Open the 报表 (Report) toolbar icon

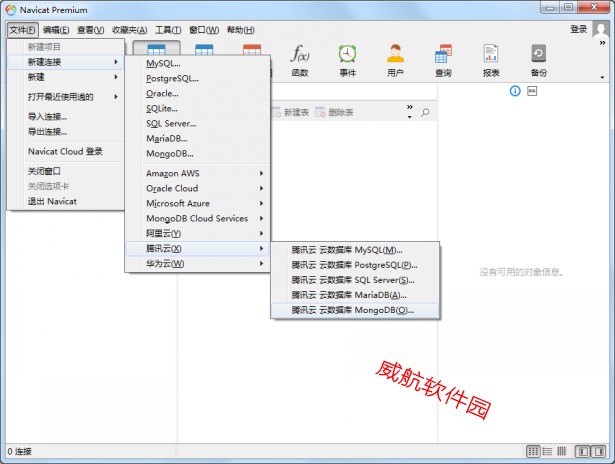pos(491,59)
